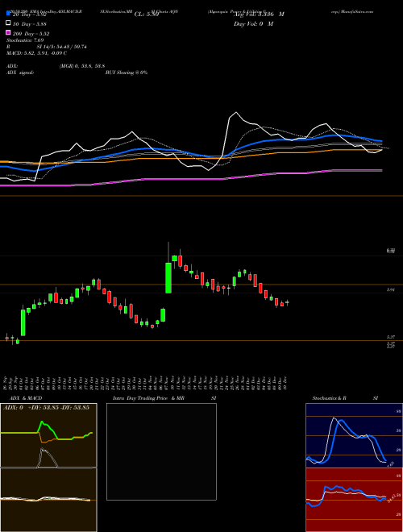The image size is (403, 532).
Task: Click the 'Stochastics & R' panel title
Action: click(x=330, y=398)
